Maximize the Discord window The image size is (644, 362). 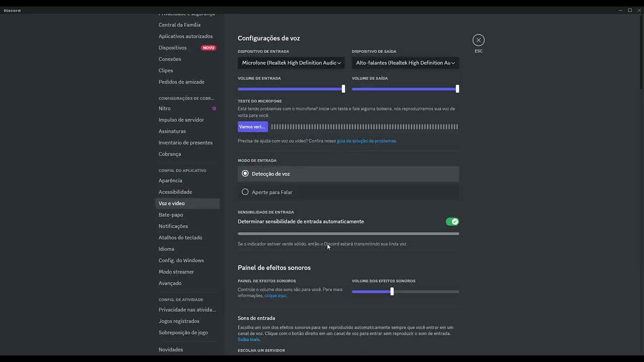pos(629,10)
